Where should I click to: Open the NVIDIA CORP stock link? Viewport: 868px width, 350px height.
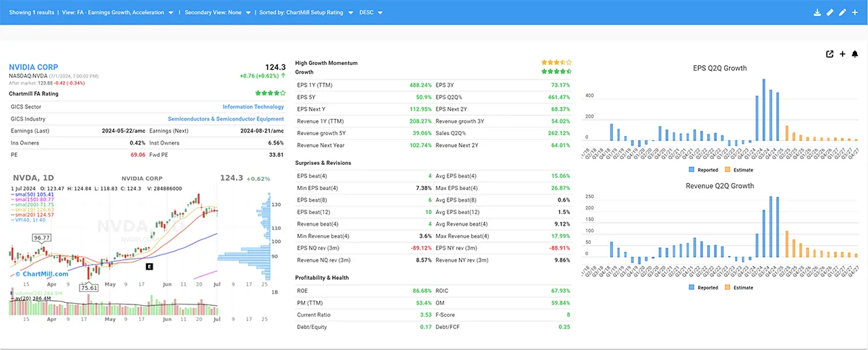(x=33, y=67)
